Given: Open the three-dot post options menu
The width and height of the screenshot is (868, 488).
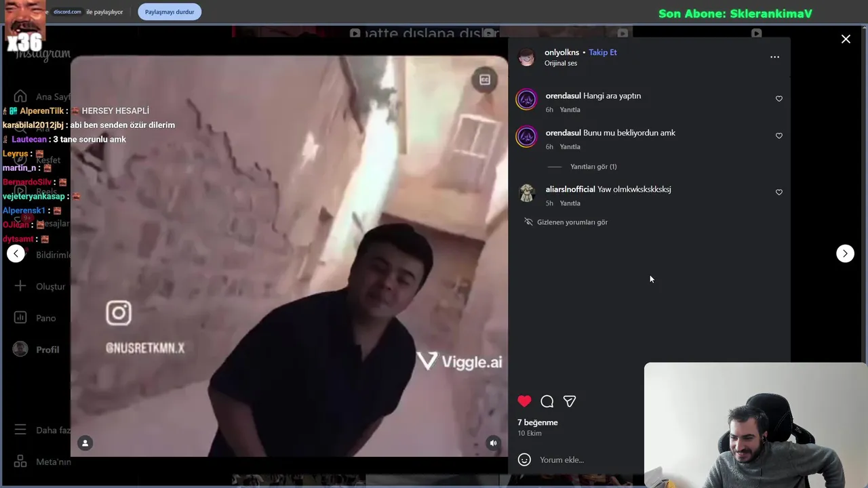Looking at the screenshot, I should click(x=774, y=57).
